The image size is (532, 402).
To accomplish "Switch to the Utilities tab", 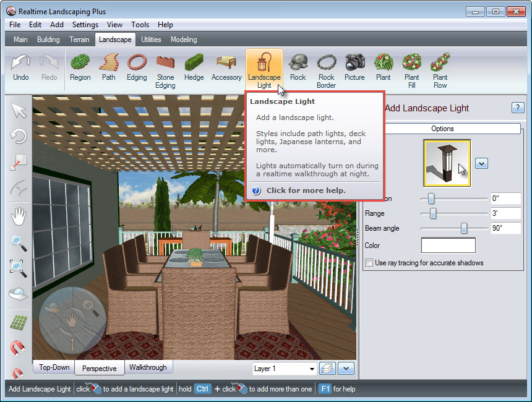I will (151, 40).
